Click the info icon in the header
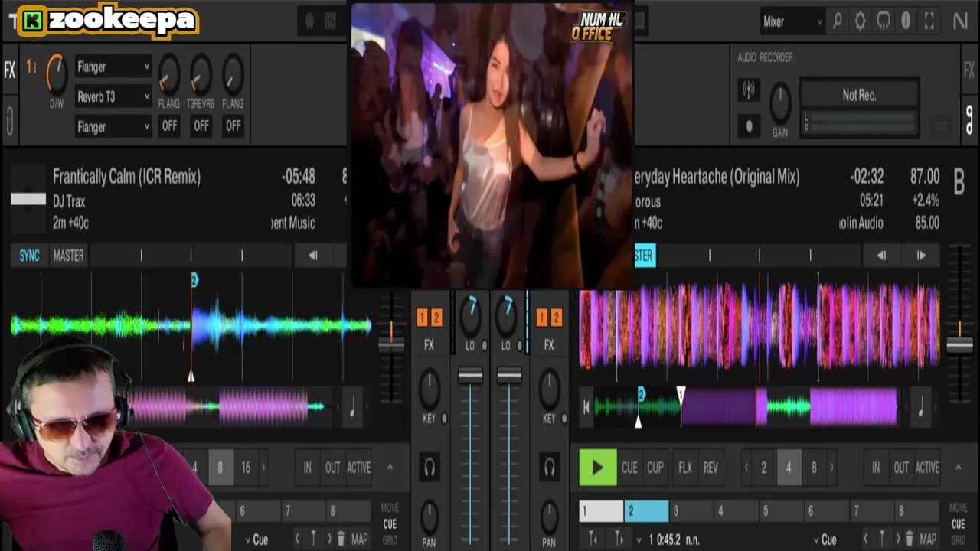The image size is (980, 551). [906, 21]
